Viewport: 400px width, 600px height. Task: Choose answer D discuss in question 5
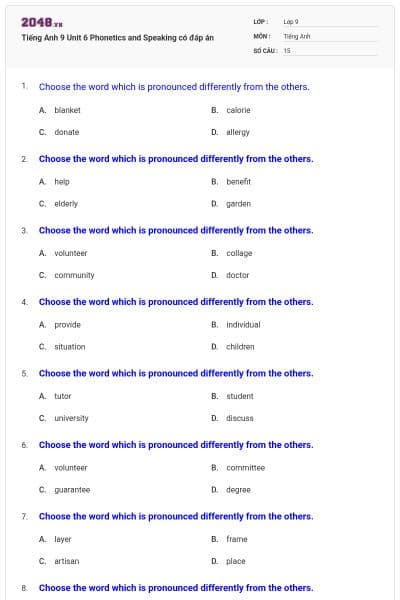[232, 418]
